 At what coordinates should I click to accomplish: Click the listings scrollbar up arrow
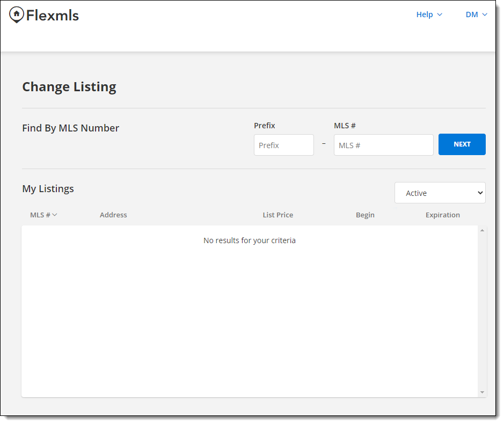coord(482,230)
